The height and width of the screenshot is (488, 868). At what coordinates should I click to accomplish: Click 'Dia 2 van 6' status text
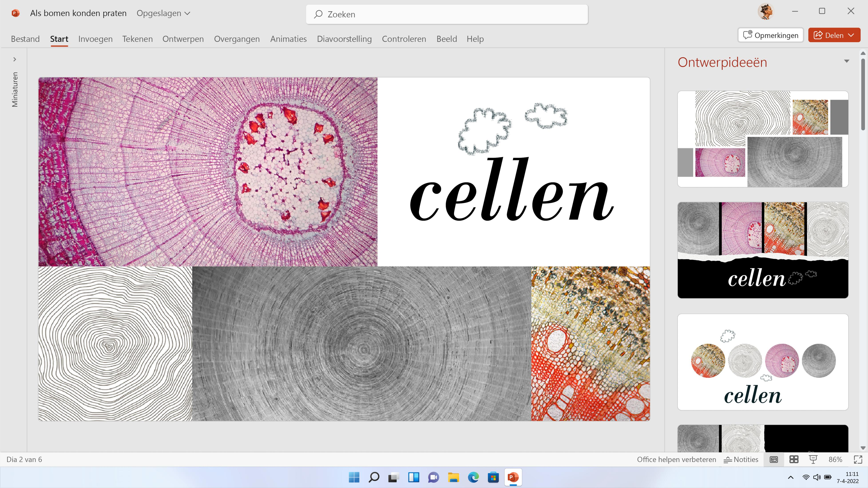[x=24, y=459]
